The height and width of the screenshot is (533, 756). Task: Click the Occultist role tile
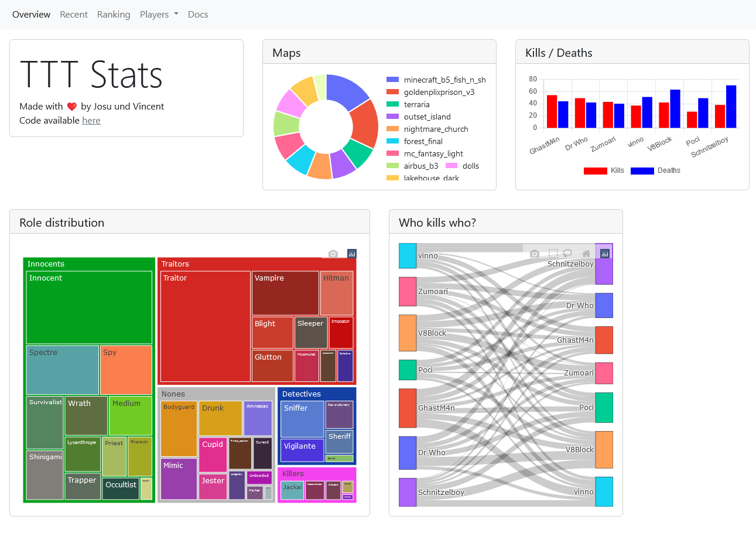tap(121, 488)
